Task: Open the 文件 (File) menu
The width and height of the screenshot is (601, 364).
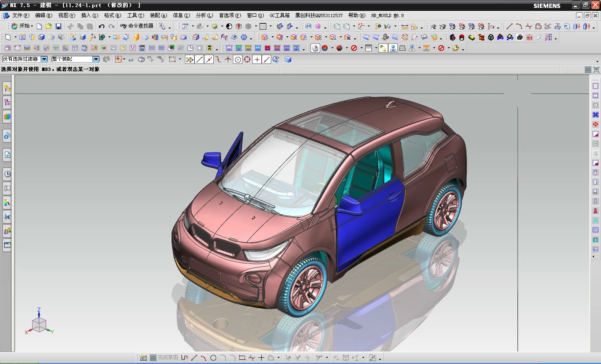Action: [x=20, y=15]
